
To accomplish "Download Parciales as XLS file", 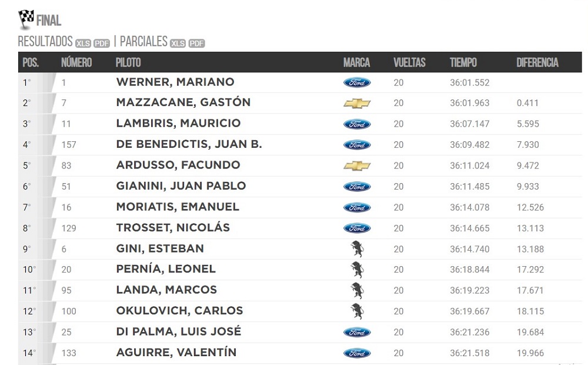I will pos(178,43).
